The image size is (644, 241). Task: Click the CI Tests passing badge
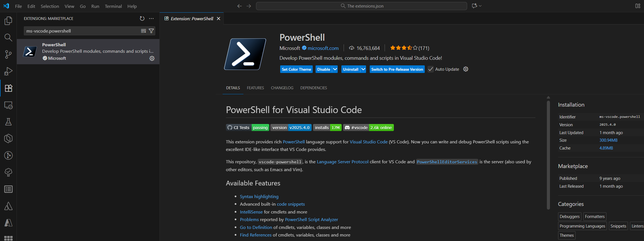click(x=248, y=128)
